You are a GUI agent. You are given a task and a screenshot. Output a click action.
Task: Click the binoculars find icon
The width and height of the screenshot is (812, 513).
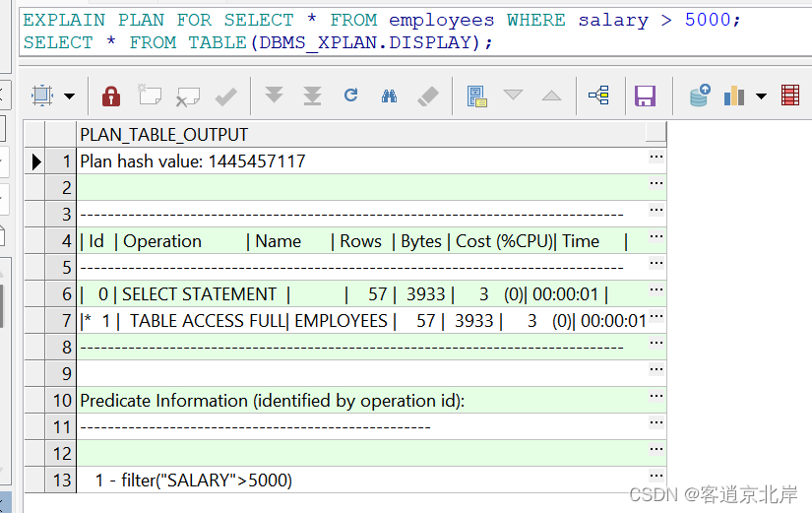click(x=389, y=96)
